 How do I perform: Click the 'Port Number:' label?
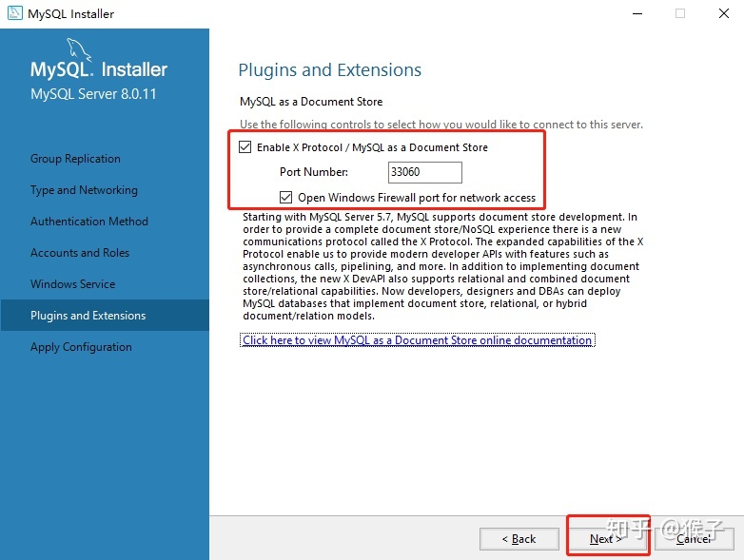pyautogui.click(x=314, y=172)
